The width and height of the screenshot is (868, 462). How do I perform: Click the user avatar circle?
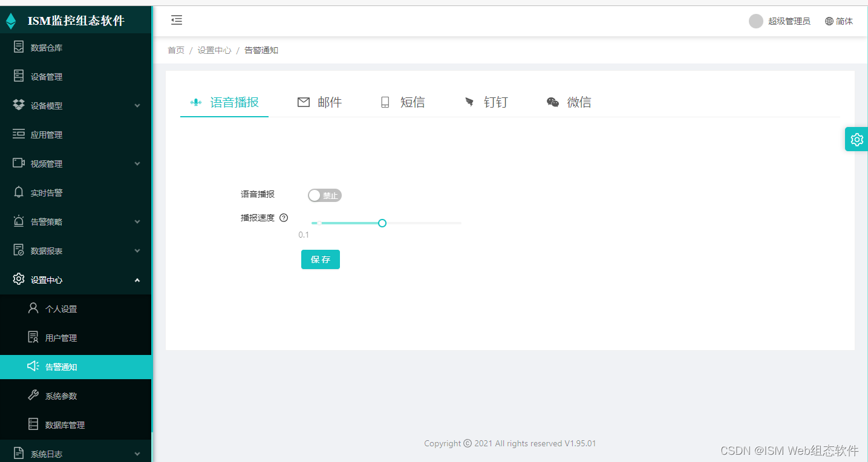tap(756, 21)
